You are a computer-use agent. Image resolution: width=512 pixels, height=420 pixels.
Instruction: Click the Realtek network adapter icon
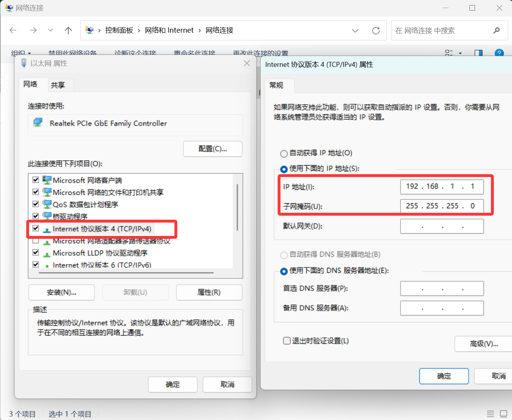click(38, 123)
